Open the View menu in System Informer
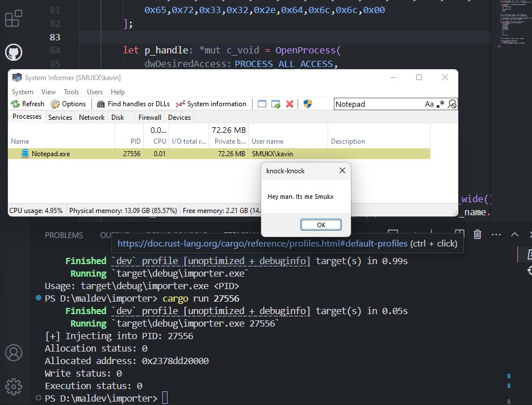The width and height of the screenshot is (532, 405). 48,92
